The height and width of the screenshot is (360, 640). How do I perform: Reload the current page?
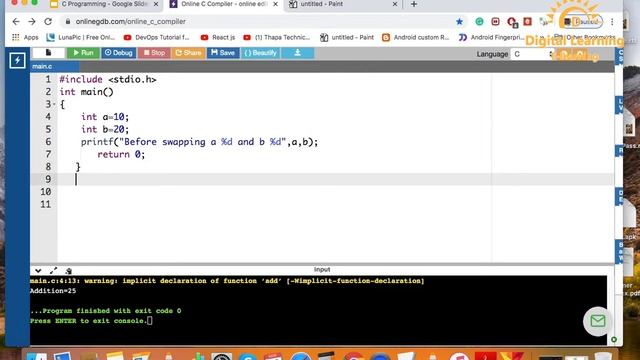pos(48,22)
